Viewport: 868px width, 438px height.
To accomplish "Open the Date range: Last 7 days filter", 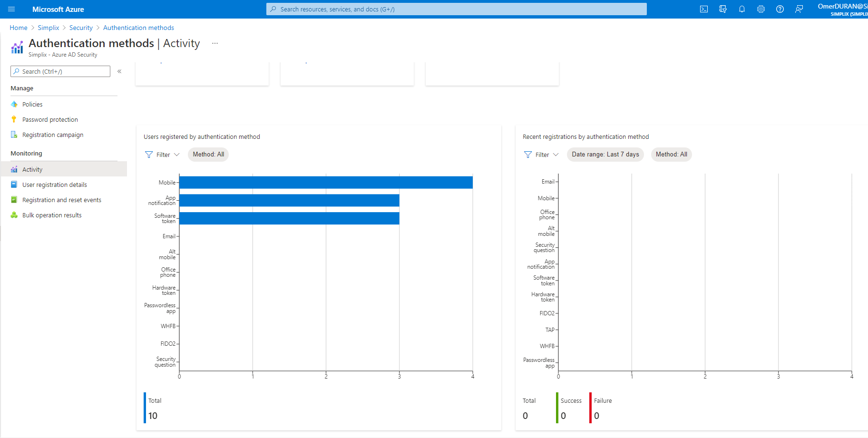I will click(x=605, y=155).
